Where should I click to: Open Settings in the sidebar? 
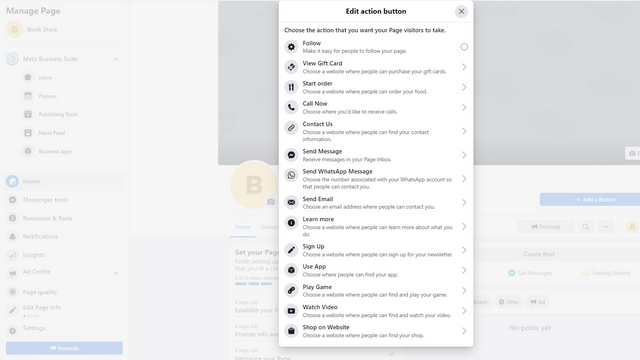pos(34,328)
